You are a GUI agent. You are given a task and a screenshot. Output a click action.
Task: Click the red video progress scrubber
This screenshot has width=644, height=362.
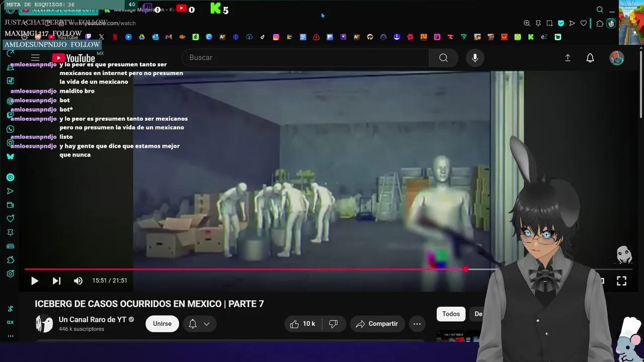pyautogui.click(x=465, y=269)
